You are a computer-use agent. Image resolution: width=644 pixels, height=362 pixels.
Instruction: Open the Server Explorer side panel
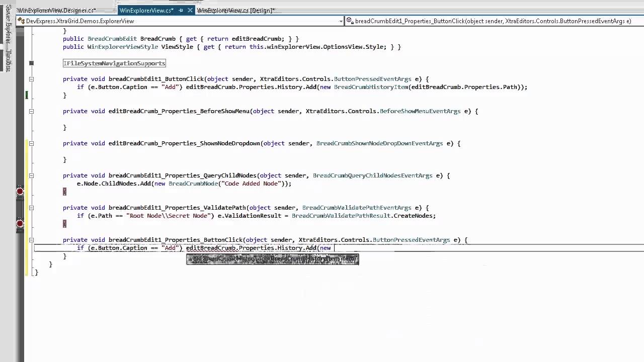click(x=8, y=24)
